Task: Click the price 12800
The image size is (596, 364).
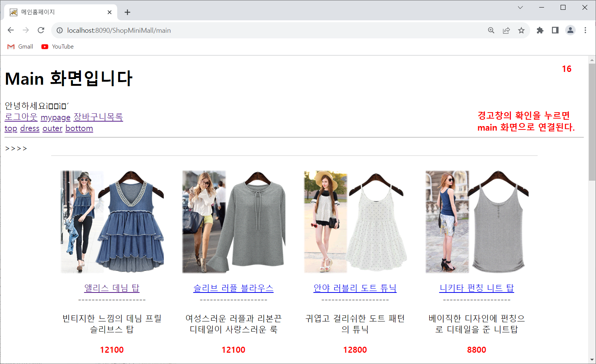Action: pos(355,350)
